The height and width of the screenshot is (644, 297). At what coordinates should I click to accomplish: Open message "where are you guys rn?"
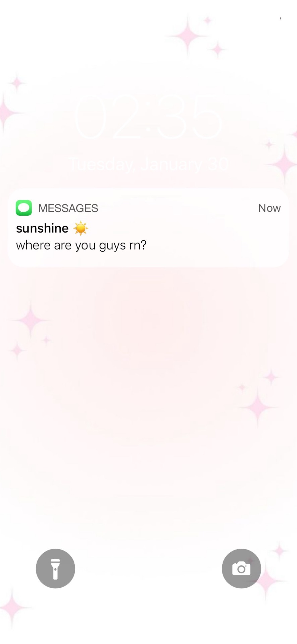coord(81,245)
